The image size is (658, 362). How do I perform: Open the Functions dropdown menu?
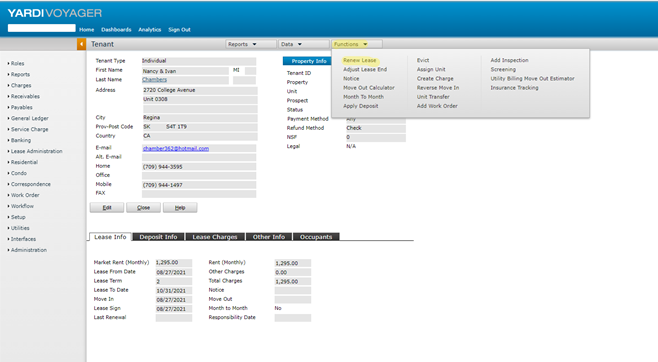[x=357, y=44]
